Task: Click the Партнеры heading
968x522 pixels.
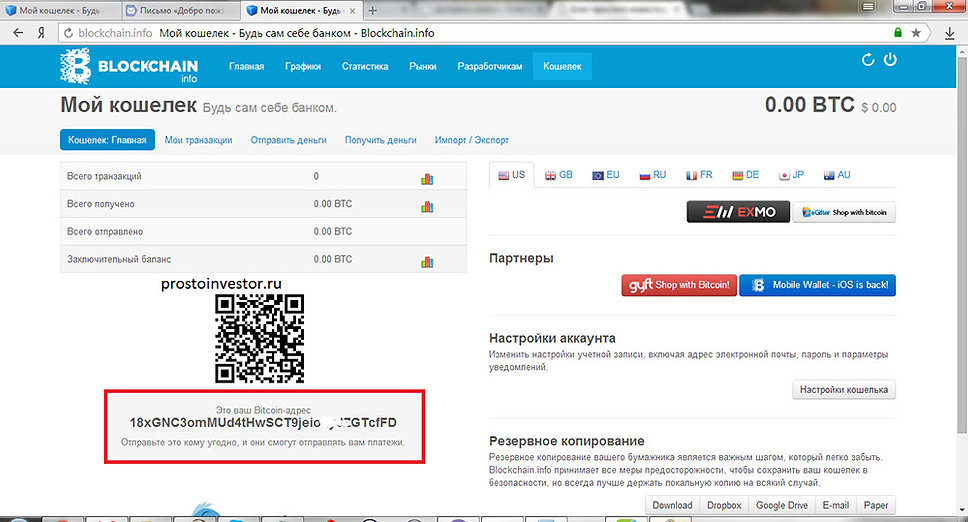Action: point(521,258)
